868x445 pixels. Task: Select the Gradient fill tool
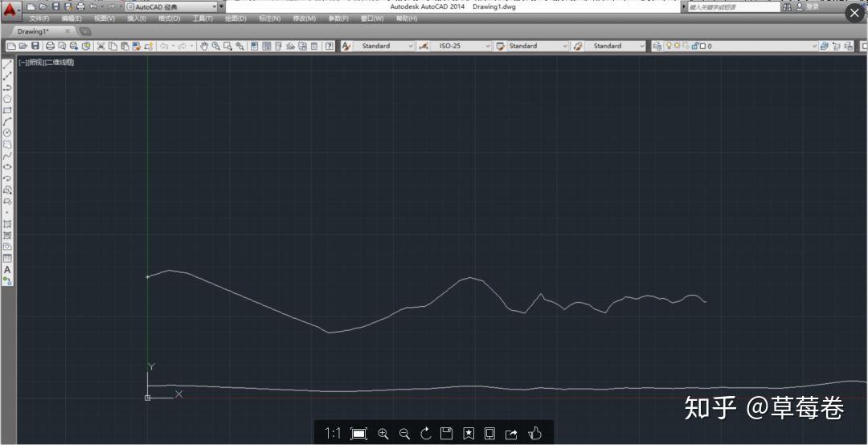pos(7,235)
